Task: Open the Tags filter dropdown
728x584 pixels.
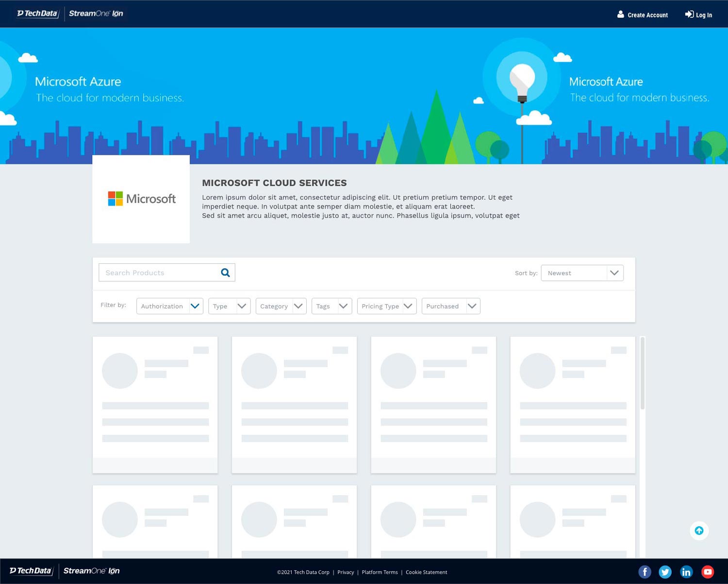Action: pos(331,306)
